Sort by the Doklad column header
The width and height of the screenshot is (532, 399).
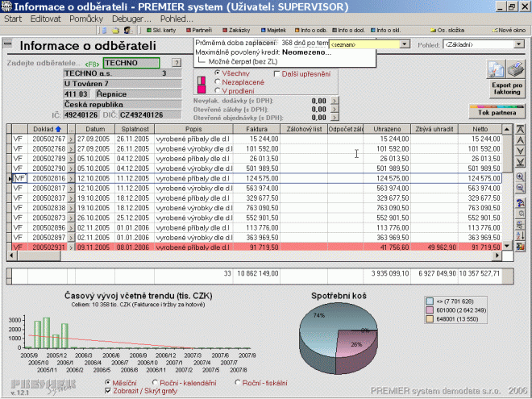(48, 129)
